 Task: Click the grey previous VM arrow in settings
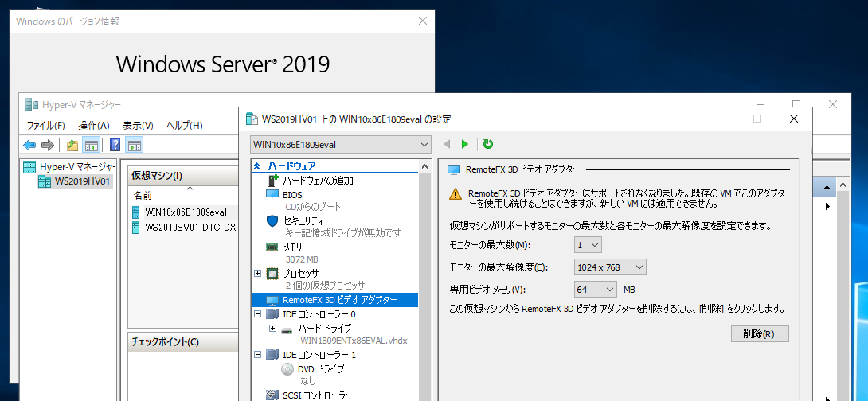point(447,144)
